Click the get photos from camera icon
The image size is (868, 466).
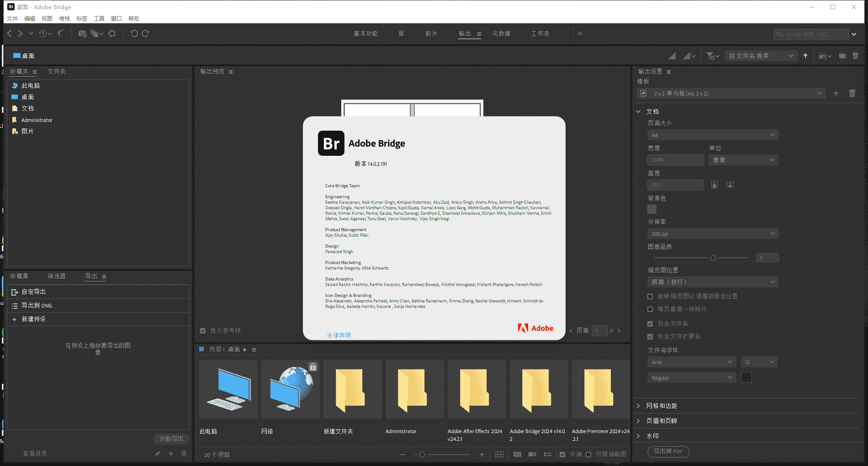coord(82,34)
